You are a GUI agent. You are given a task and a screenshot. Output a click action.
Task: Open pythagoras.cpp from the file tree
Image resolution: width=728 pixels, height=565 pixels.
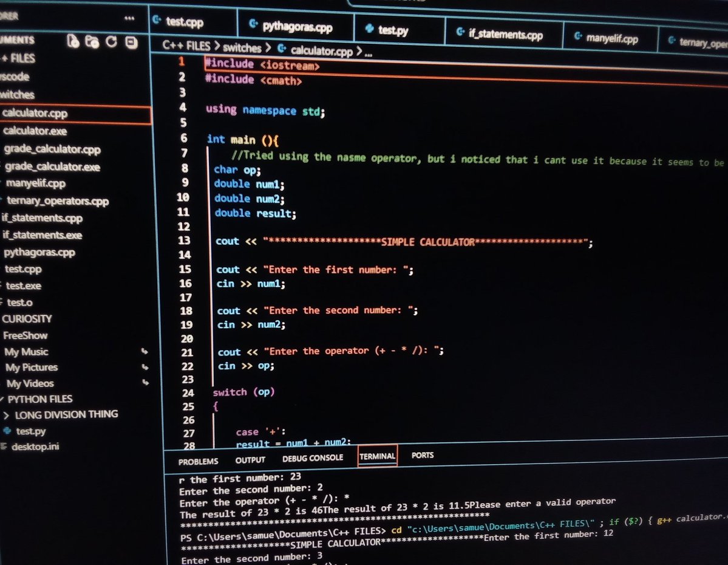[x=39, y=252]
